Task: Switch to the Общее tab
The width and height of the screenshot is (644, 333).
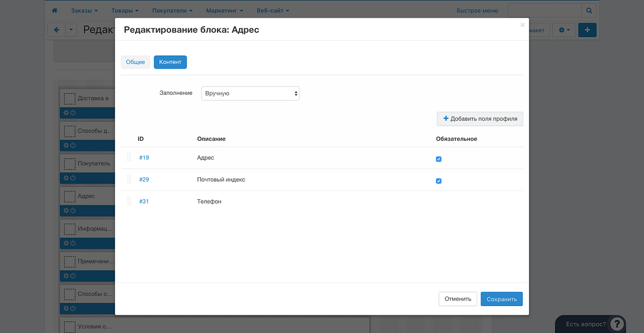Action: [135, 62]
